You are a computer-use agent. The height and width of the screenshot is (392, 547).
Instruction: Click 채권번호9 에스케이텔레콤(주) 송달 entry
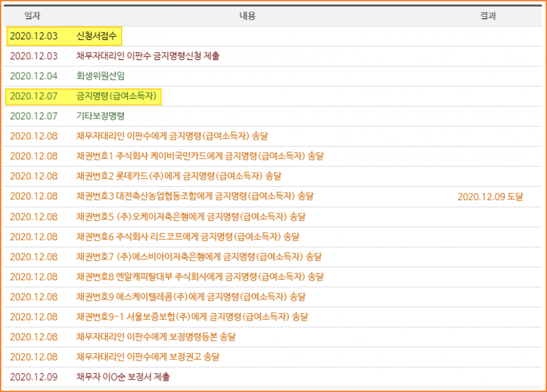191,297
